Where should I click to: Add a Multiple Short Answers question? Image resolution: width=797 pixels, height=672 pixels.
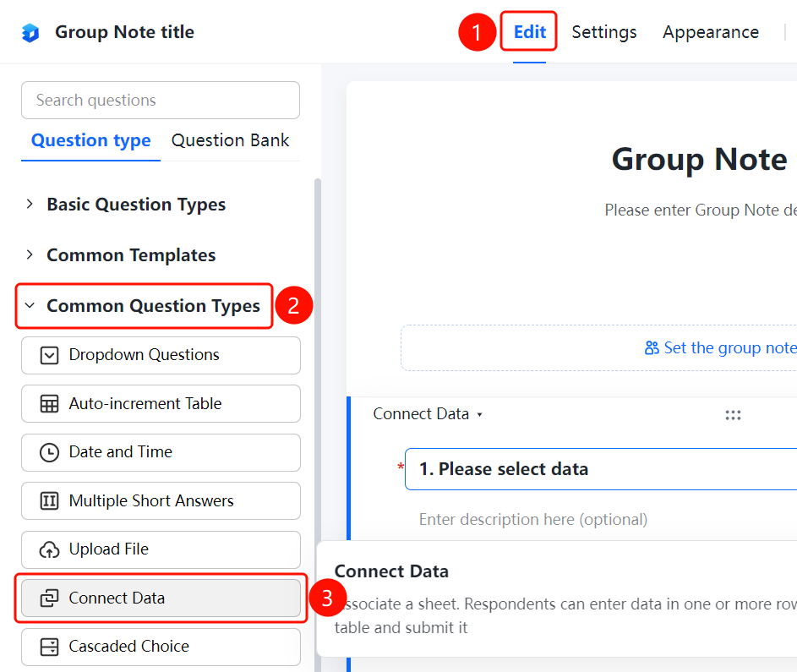[x=161, y=501]
